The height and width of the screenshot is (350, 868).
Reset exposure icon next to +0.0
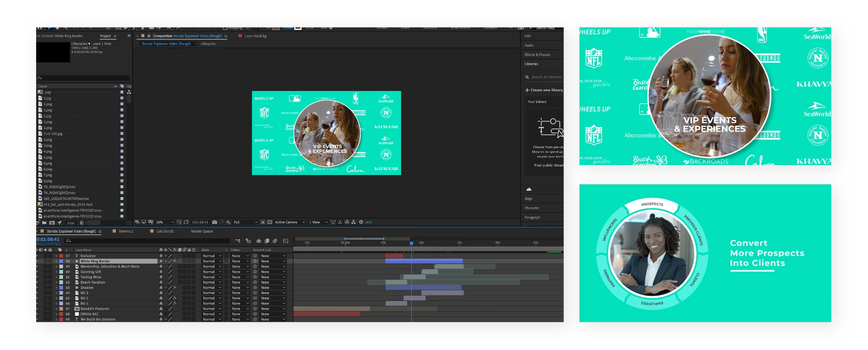(361, 222)
